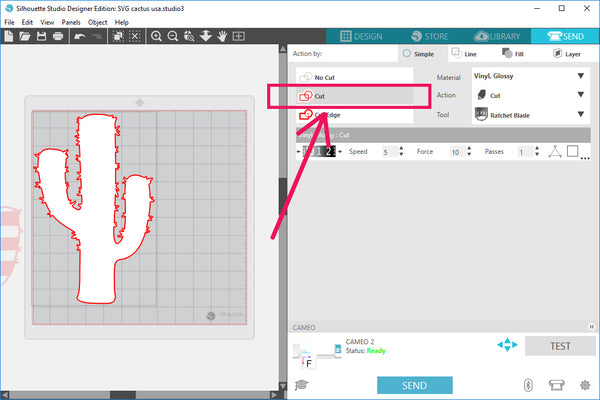This screenshot has height=400, width=600.
Task: Click the CAMEO panel pause icon
Action: point(592,327)
